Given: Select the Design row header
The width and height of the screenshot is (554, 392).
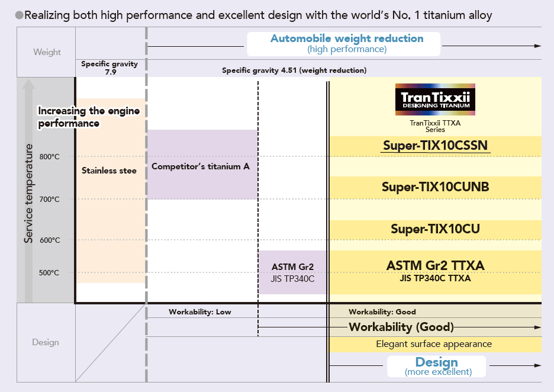Looking at the screenshot, I should point(46,342).
